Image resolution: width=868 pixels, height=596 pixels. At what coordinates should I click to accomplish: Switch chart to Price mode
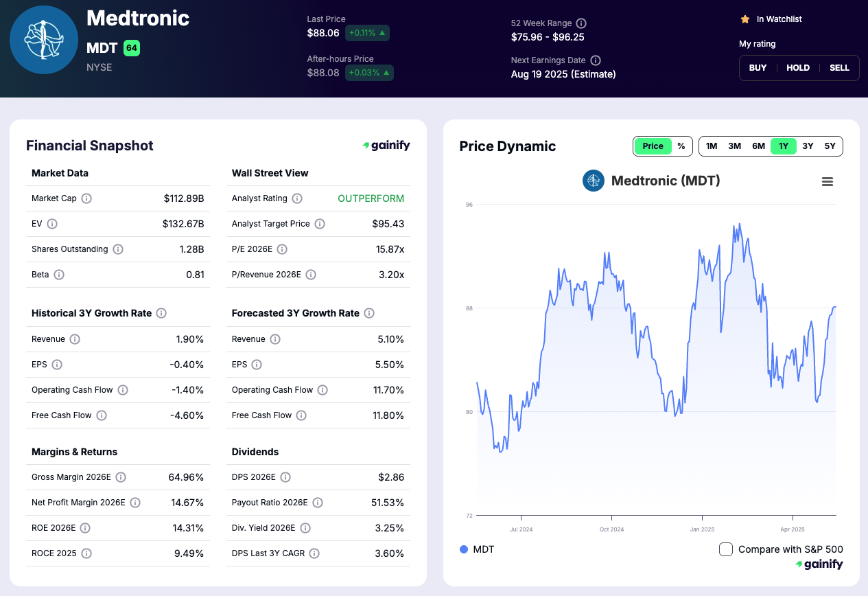pos(653,146)
